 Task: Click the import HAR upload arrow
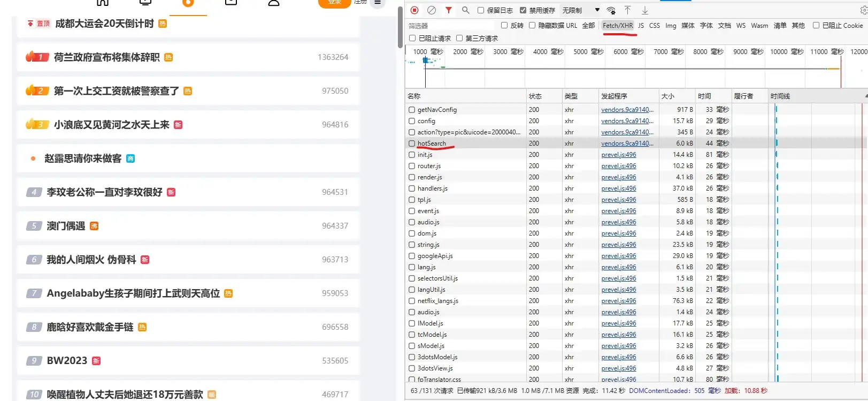[628, 10]
